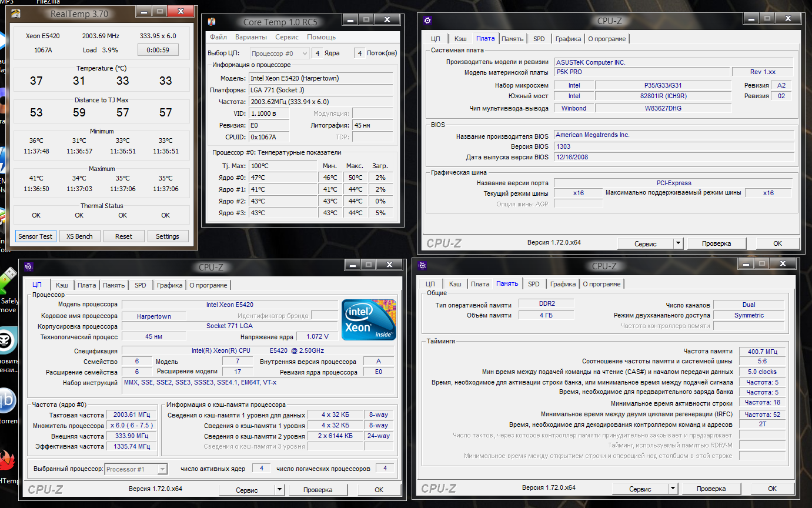Viewport: 812px width, 508px height.
Task: Expand the Сервис arrow in the CPU-Z memory window
Action: click(673, 489)
